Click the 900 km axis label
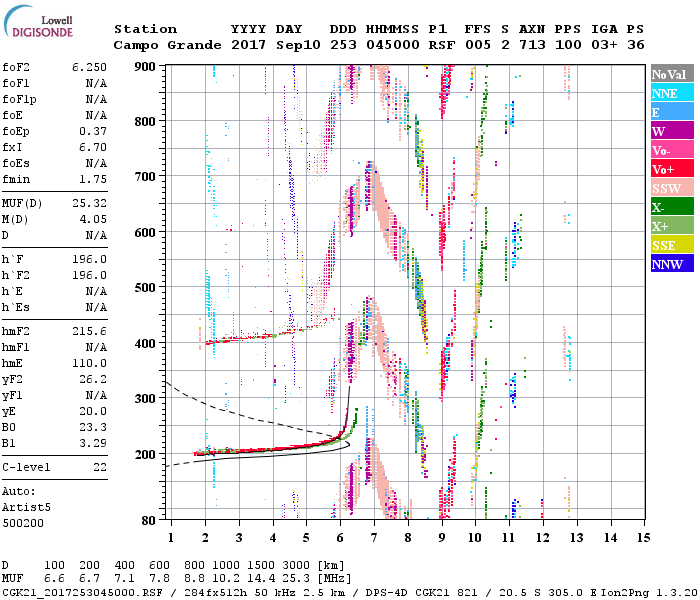 [145, 67]
